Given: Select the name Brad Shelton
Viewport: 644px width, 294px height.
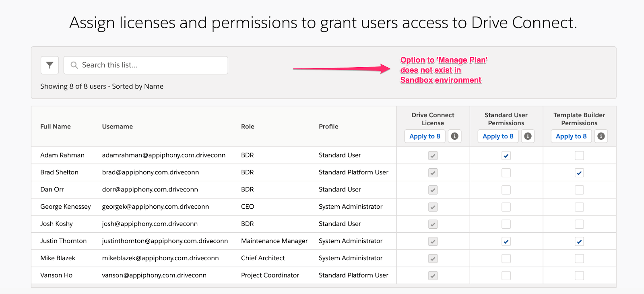Looking at the screenshot, I should tap(59, 172).
